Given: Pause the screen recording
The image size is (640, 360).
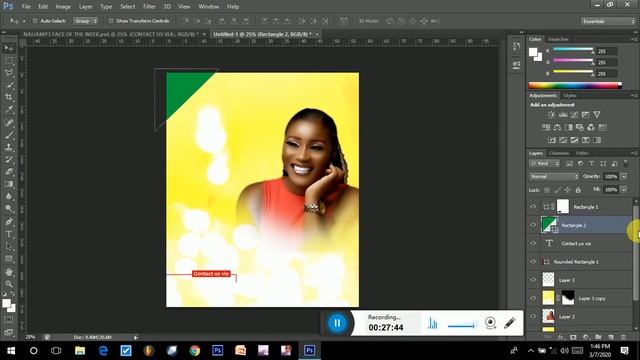Looking at the screenshot, I should pos(337,323).
